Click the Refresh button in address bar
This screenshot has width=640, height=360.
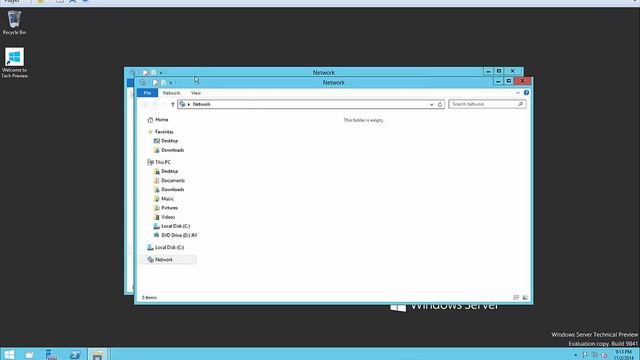(440, 104)
